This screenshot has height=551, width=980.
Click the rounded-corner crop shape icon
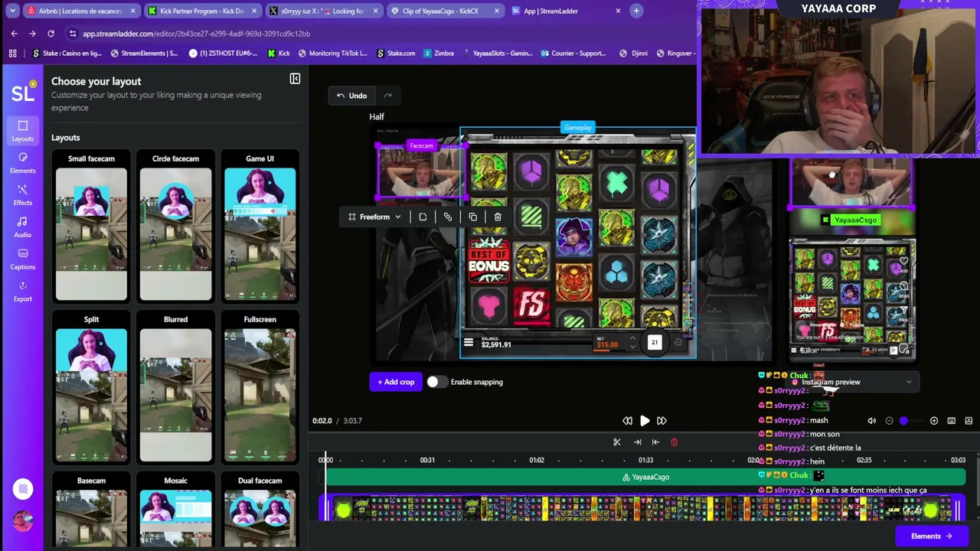pos(423,217)
